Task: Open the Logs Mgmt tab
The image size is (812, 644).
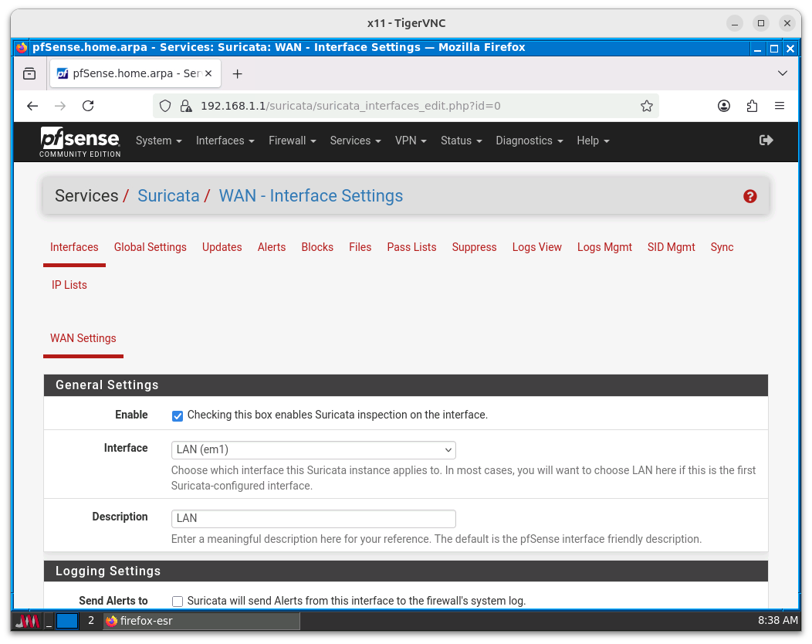Action: (x=604, y=248)
